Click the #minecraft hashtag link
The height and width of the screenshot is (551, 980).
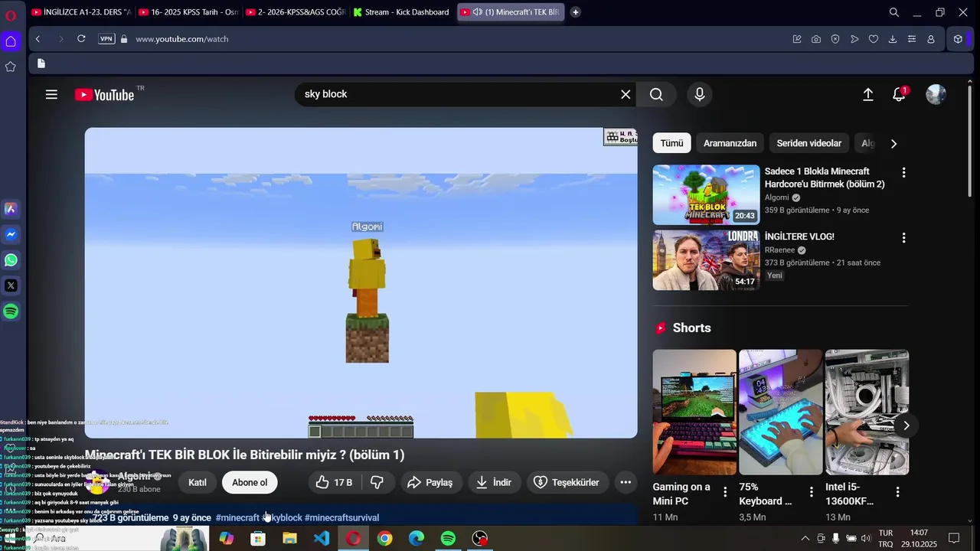[x=237, y=518]
